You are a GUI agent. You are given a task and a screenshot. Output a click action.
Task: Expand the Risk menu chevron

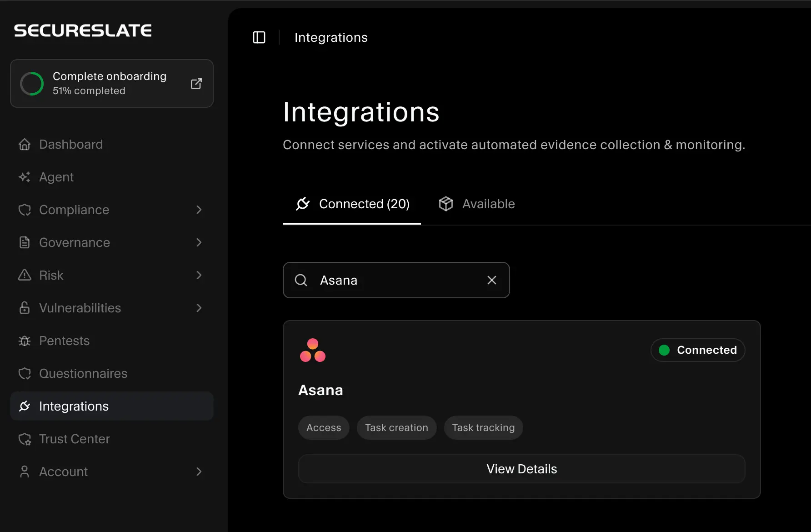[199, 275]
